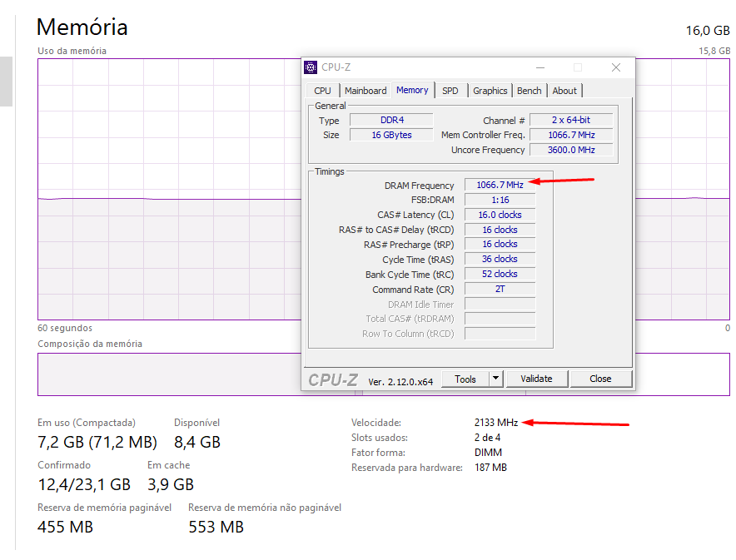Screen dimensions: 736x560
Task: Click the FSB:DRAM 1:16 value
Action: coord(500,200)
